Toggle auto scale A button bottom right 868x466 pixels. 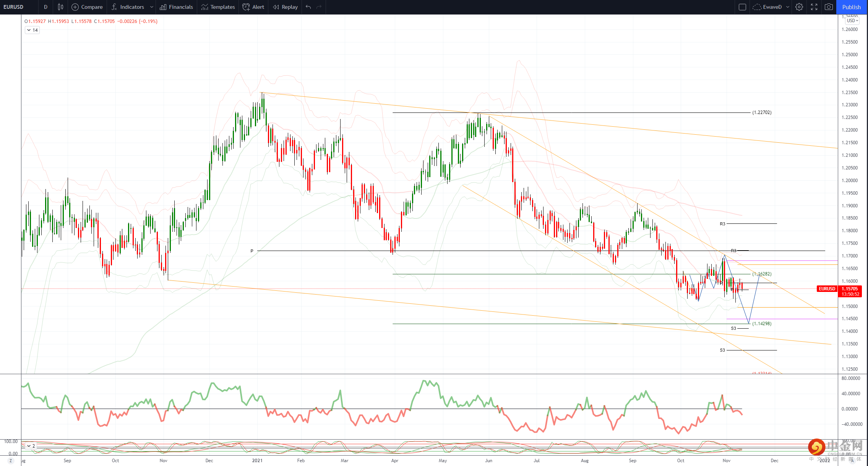click(852, 461)
